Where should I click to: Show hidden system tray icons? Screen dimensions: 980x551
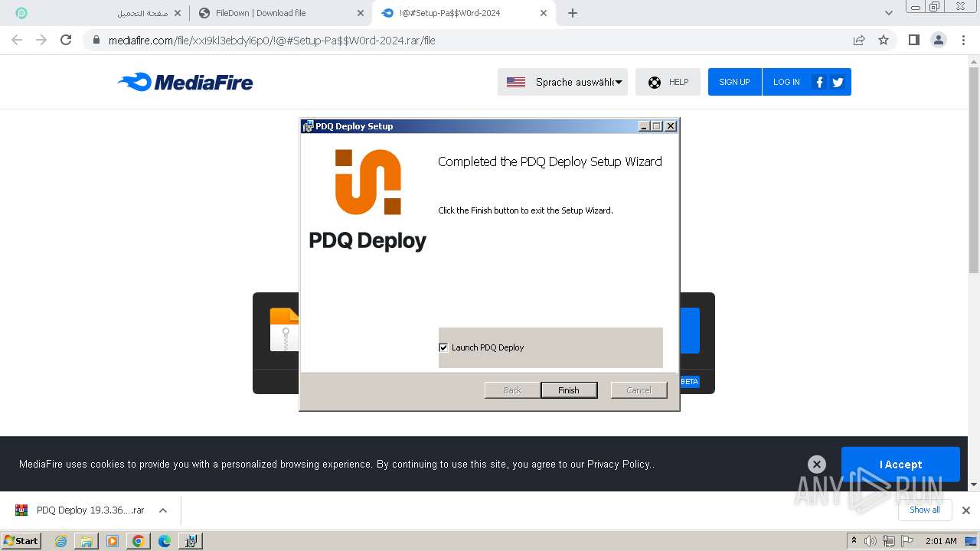(x=854, y=541)
